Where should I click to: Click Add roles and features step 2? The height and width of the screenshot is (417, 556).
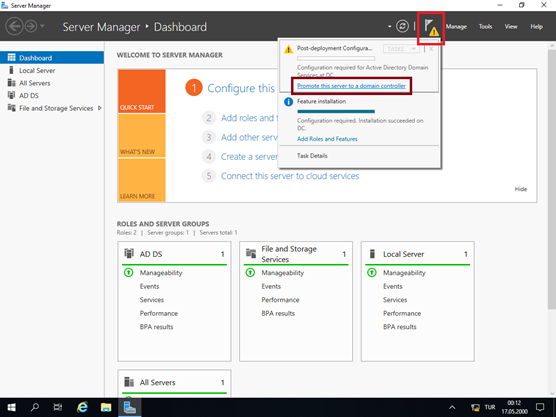click(x=248, y=118)
